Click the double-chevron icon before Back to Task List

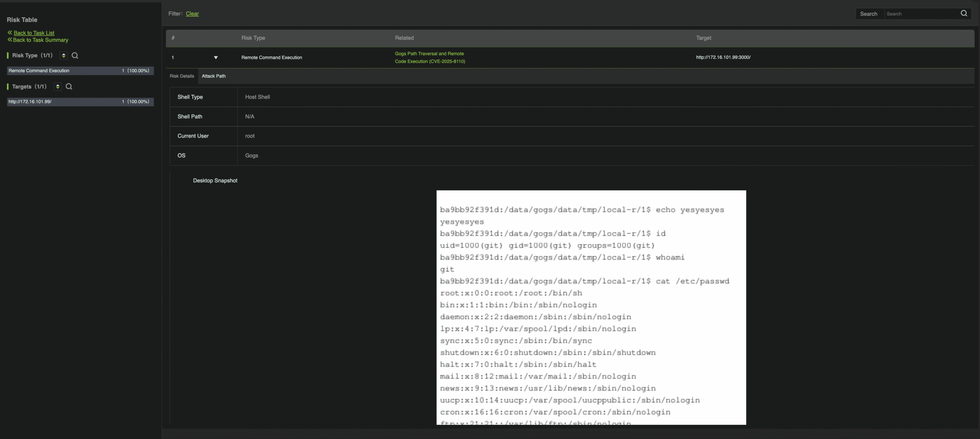[x=10, y=33]
